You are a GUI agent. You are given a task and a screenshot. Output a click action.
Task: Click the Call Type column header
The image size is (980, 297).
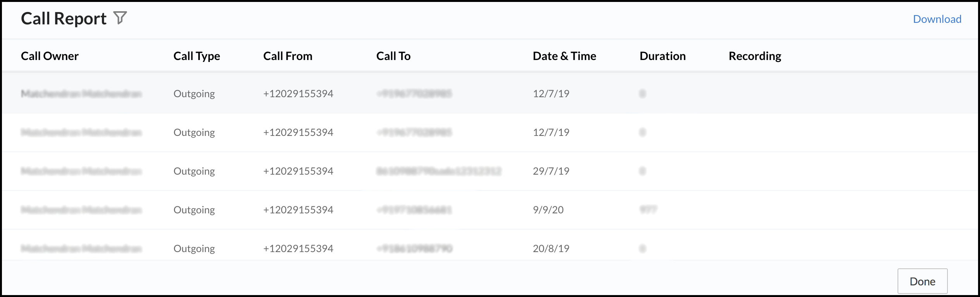pyautogui.click(x=196, y=56)
